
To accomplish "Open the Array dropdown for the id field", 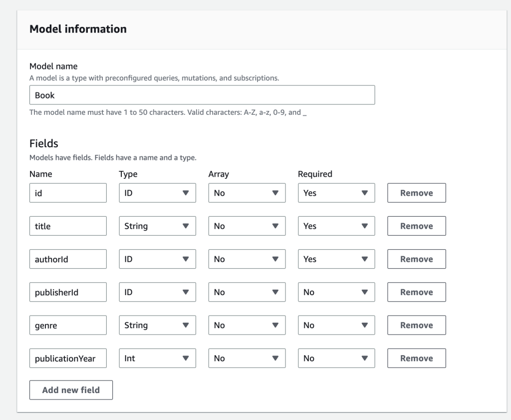I will 247,193.
